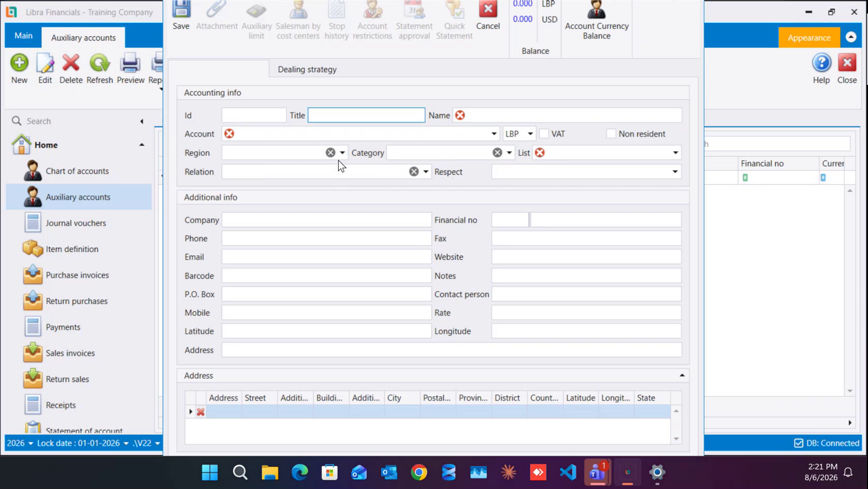Open the Relation dropdown arrow

[x=426, y=171]
